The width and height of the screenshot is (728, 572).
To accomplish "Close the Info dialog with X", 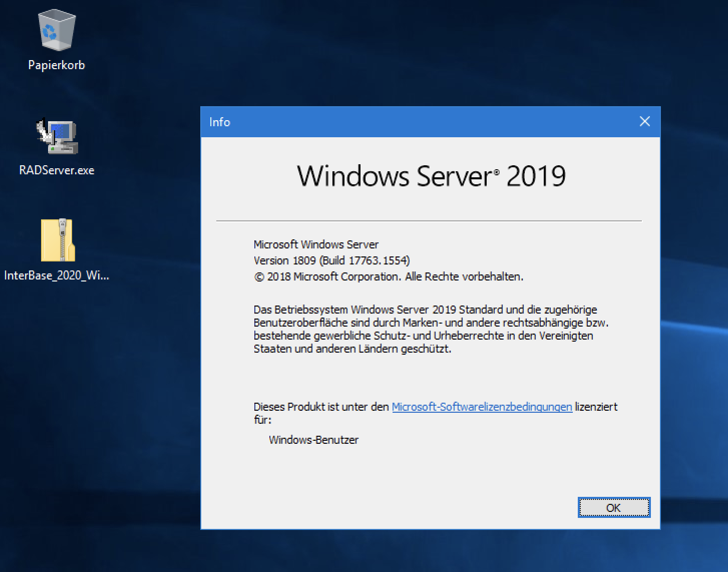I will coord(645,122).
